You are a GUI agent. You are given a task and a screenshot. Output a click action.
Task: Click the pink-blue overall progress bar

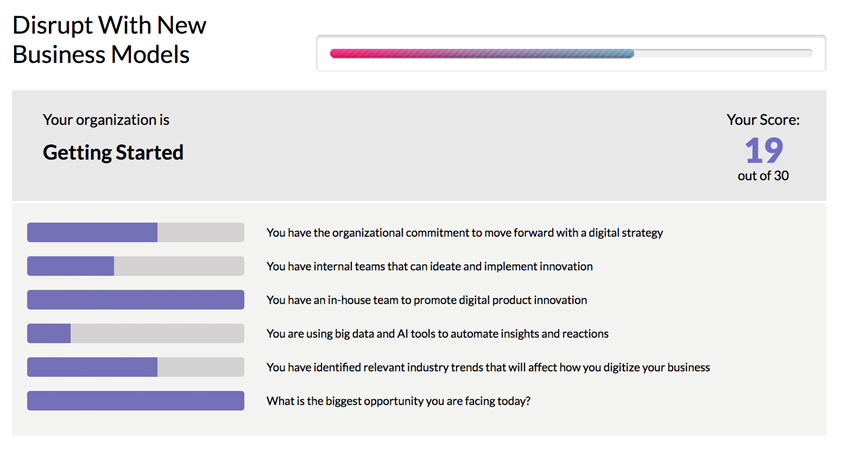tap(571, 53)
